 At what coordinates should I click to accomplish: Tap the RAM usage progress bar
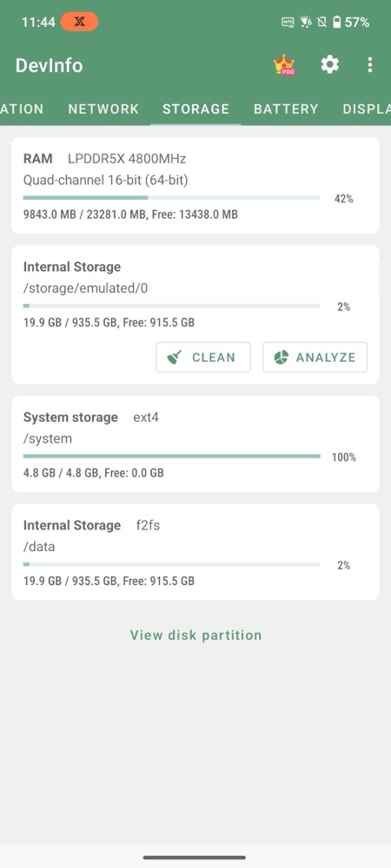coord(172,198)
